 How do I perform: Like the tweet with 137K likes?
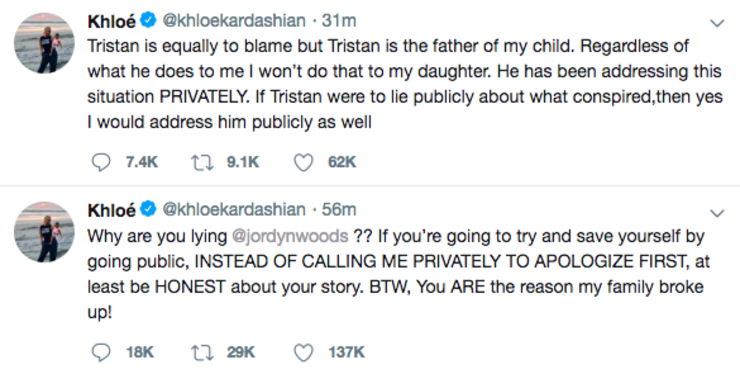[303, 352]
